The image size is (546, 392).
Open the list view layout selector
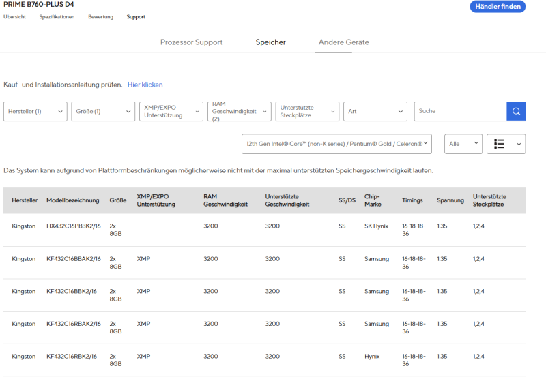[506, 144]
